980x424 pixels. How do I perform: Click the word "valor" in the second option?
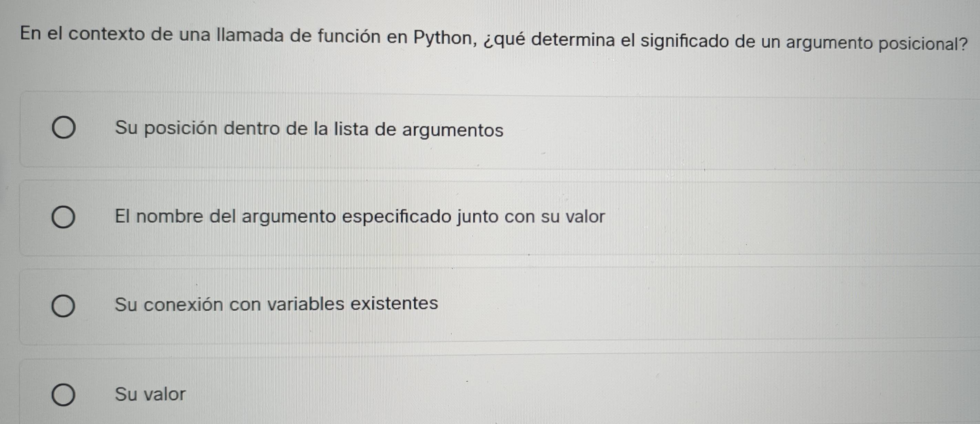[x=585, y=217]
